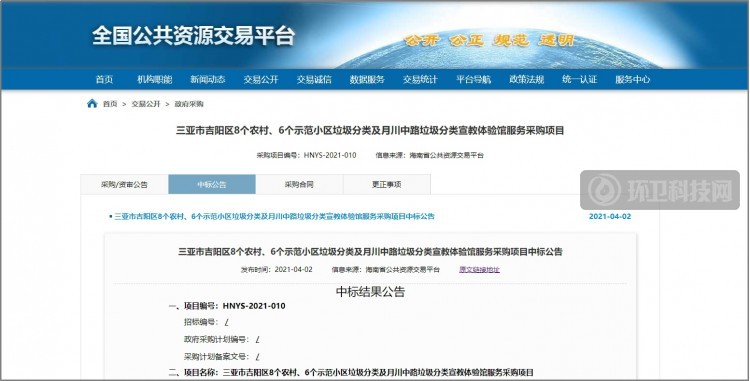Open 首页 in the navigation bar

104,79
